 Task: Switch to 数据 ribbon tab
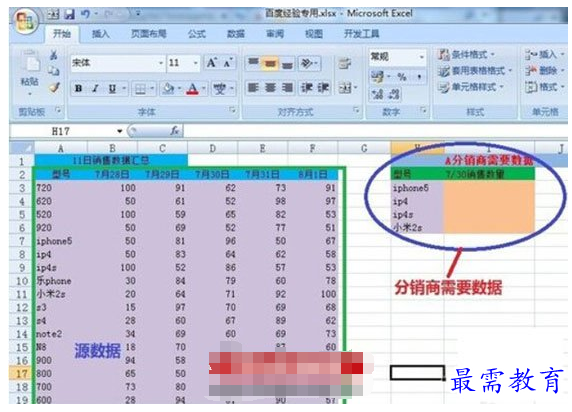pos(236,34)
